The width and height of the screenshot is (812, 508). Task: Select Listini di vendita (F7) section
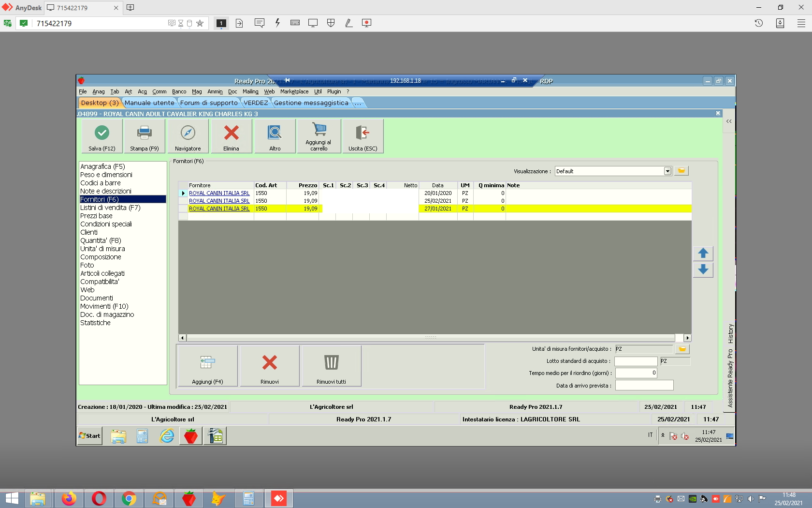point(110,208)
